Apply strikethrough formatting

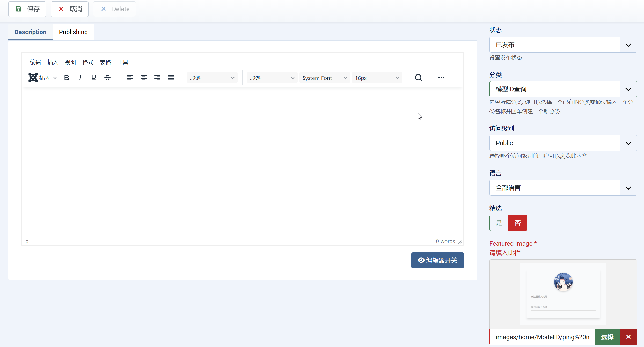point(107,78)
